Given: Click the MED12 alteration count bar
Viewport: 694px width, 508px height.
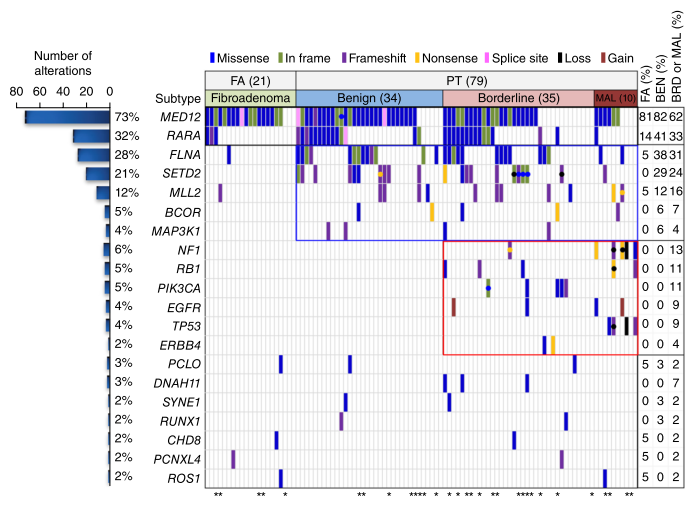Looking at the screenshot, I should [x=68, y=118].
